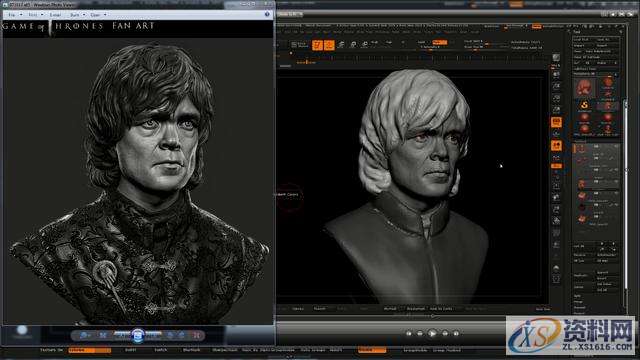
Task: Click the BPR render icon atop right shelf
Action: click(556, 58)
